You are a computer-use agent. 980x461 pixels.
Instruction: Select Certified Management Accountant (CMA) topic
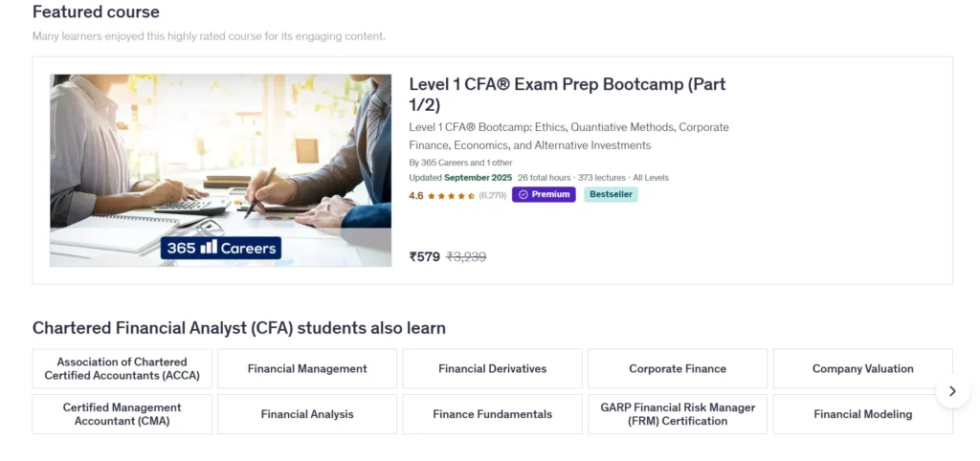(x=122, y=414)
